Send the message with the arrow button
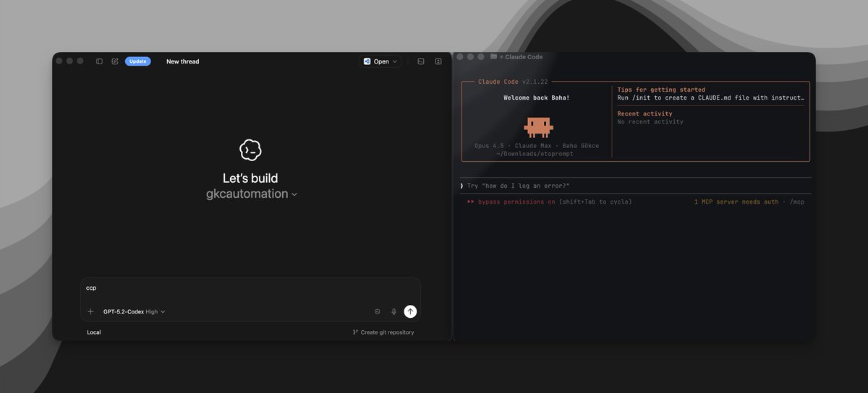The image size is (868, 393). click(x=410, y=311)
